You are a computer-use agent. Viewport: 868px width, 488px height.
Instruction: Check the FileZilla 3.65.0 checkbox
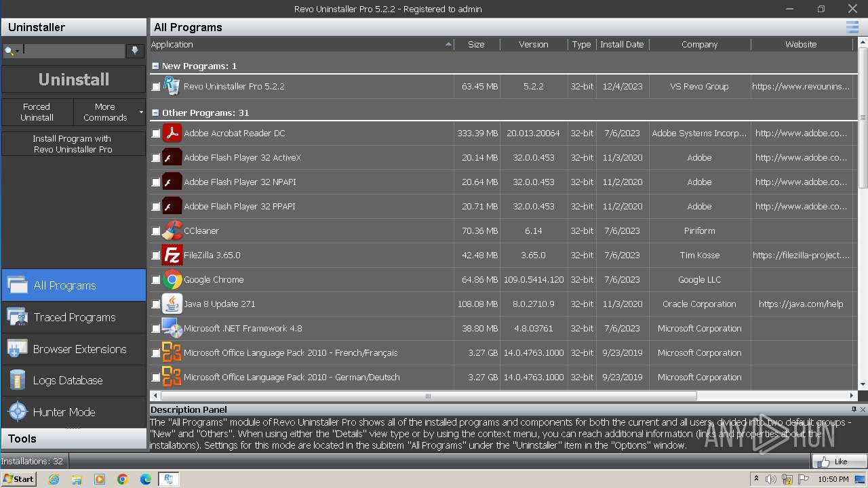pyautogui.click(x=156, y=256)
